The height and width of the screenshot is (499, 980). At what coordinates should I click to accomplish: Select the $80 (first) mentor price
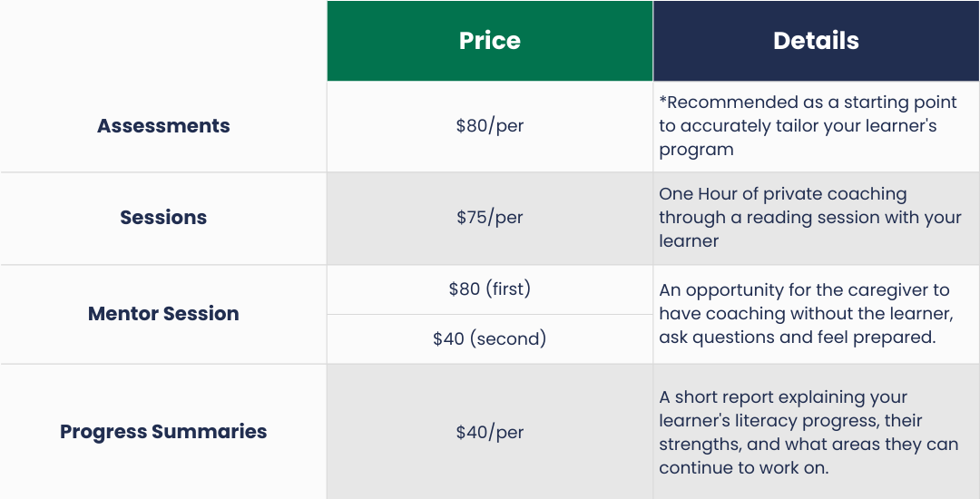click(490, 289)
